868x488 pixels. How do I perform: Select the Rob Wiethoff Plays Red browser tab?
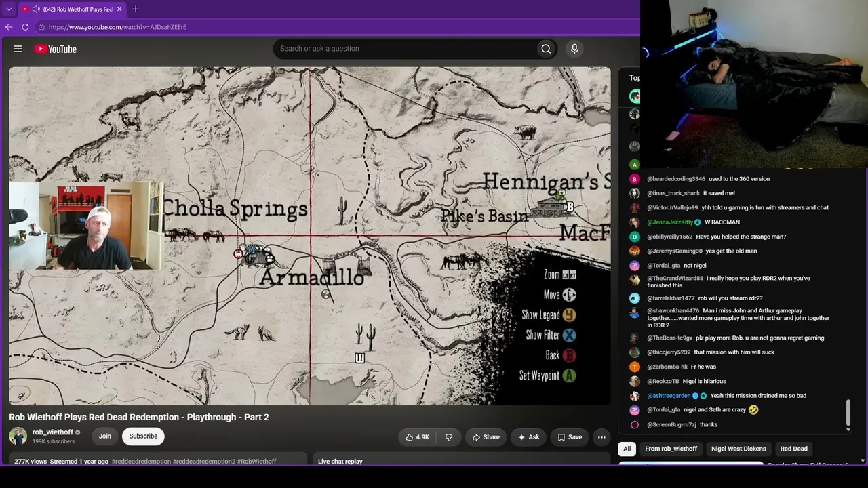point(72,9)
